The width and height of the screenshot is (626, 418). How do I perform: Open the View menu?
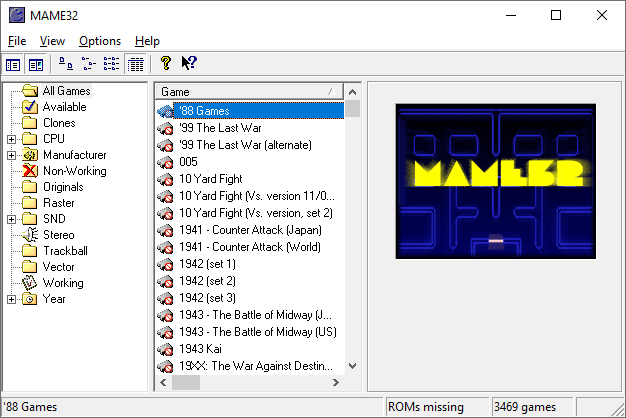(52, 41)
